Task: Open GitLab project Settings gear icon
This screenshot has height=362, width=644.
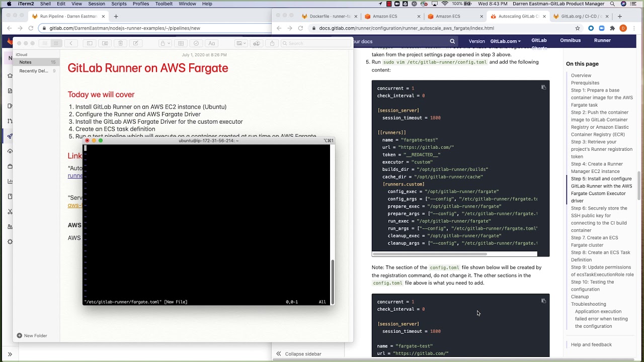Action: click(10, 242)
